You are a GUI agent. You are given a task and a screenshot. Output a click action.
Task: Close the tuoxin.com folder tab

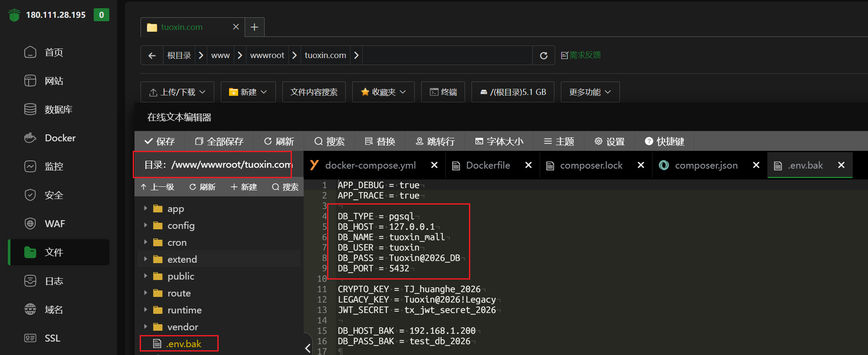236,27
